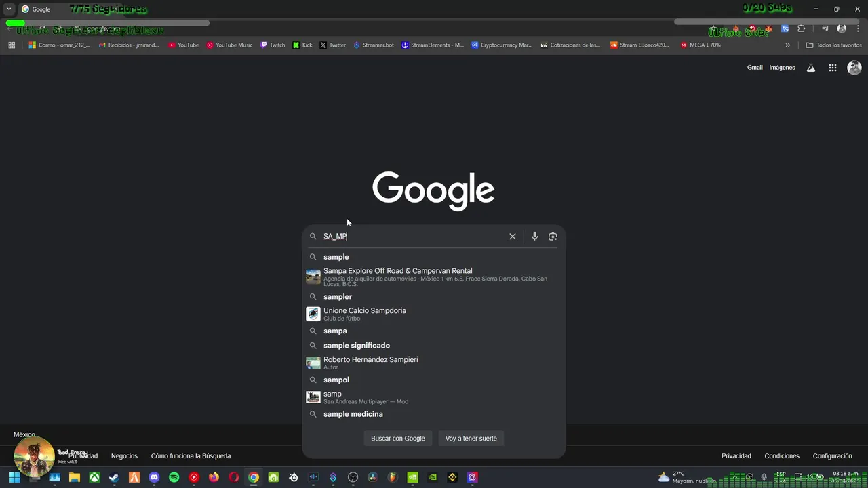The height and width of the screenshot is (488, 868).
Task: Open Privacidad footer link
Action: (x=736, y=456)
